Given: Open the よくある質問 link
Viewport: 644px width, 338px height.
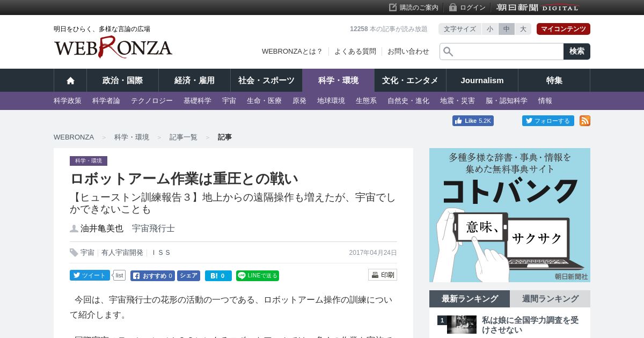Looking at the screenshot, I should coord(355,52).
